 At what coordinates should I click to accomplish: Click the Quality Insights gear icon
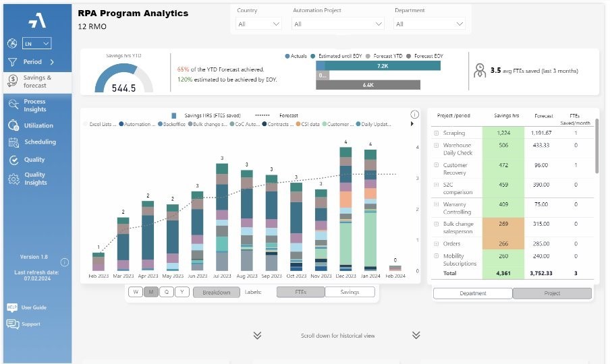tap(13, 179)
